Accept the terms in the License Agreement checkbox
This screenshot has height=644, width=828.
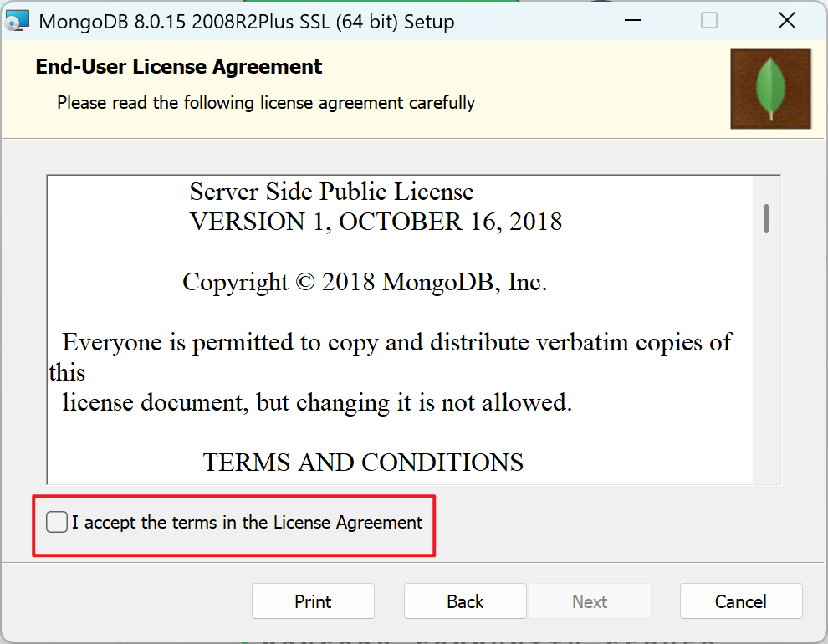click(x=57, y=522)
